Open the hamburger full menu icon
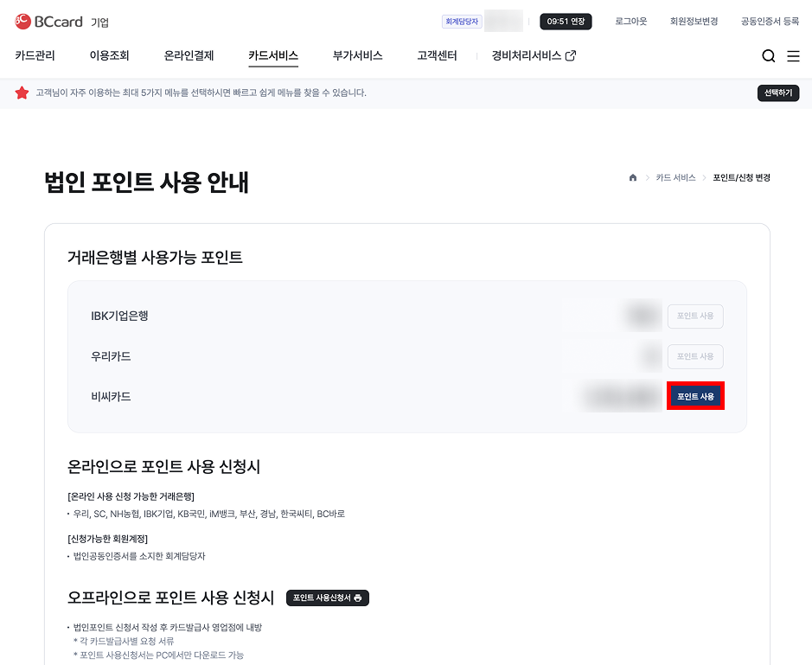The image size is (812, 665). pyautogui.click(x=793, y=56)
